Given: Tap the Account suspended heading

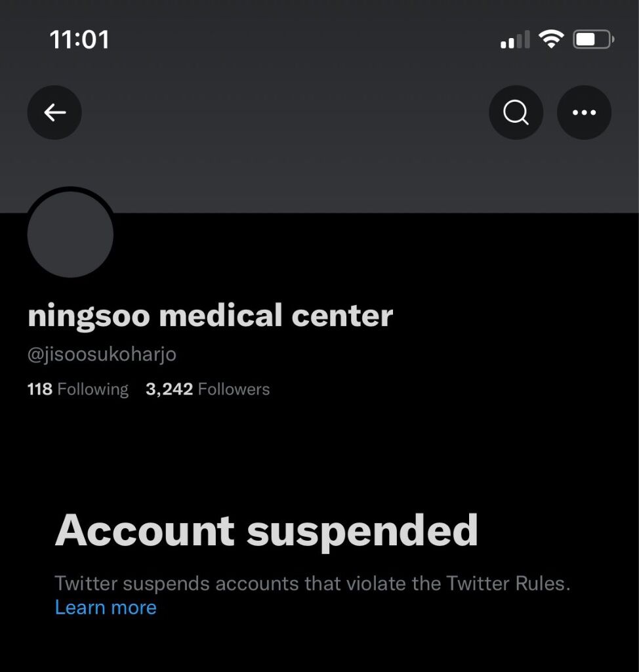Looking at the screenshot, I should point(266,532).
